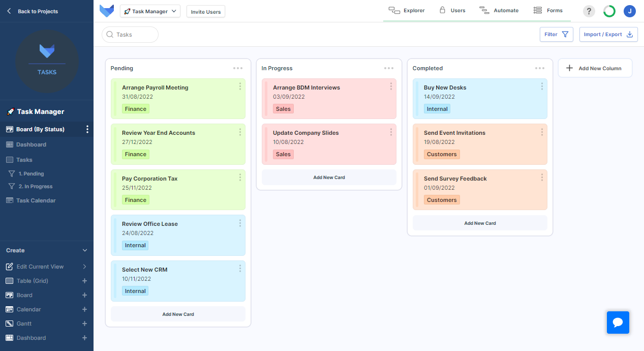This screenshot has height=351, width=644.
Task: Open the user avatar J menu
Action: click(x=630, y=11)
